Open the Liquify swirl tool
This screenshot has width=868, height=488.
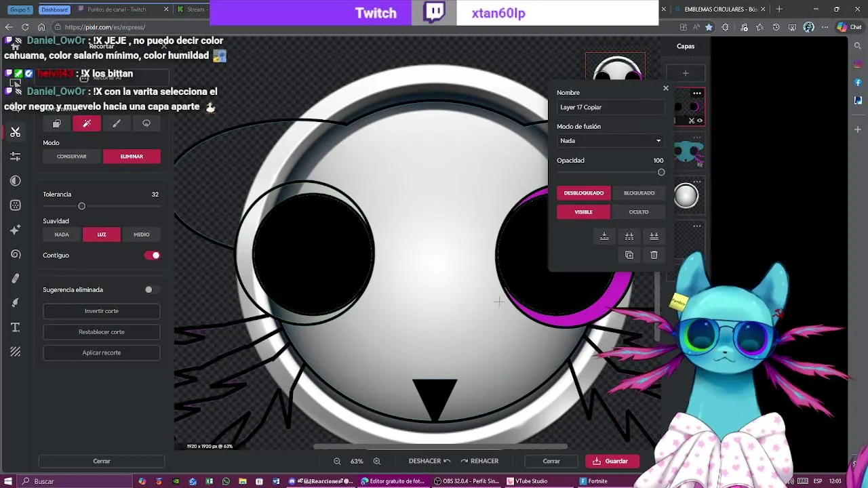[x=15, y=254]
